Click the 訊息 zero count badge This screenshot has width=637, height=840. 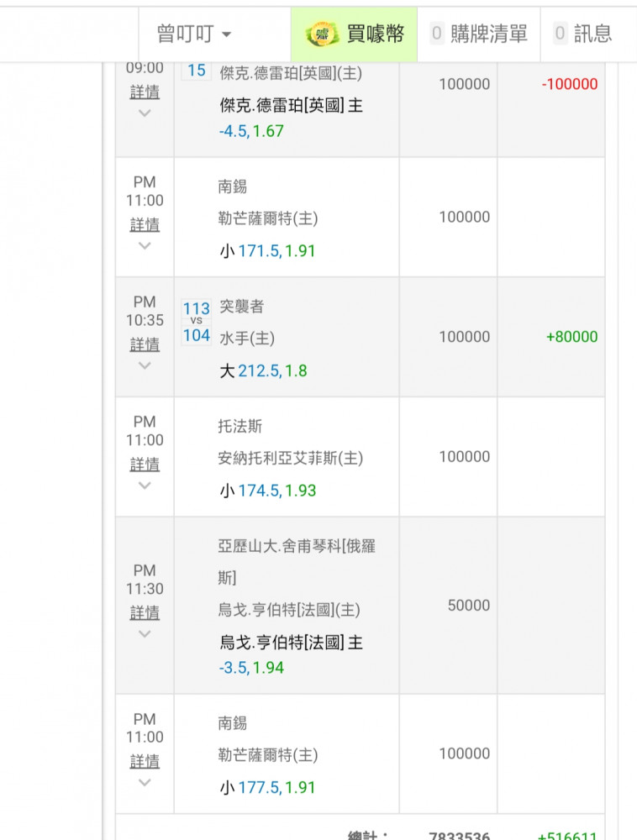coord(561,34)
